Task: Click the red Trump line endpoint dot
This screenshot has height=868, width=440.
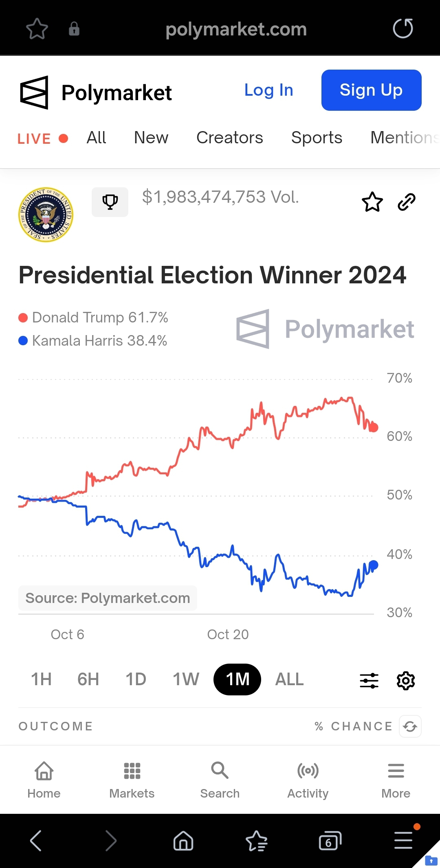Action: [374, 427]
